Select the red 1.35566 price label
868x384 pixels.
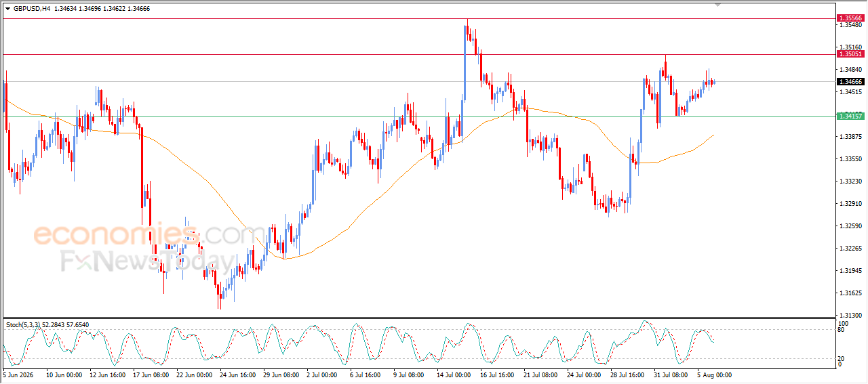point(850,18)
